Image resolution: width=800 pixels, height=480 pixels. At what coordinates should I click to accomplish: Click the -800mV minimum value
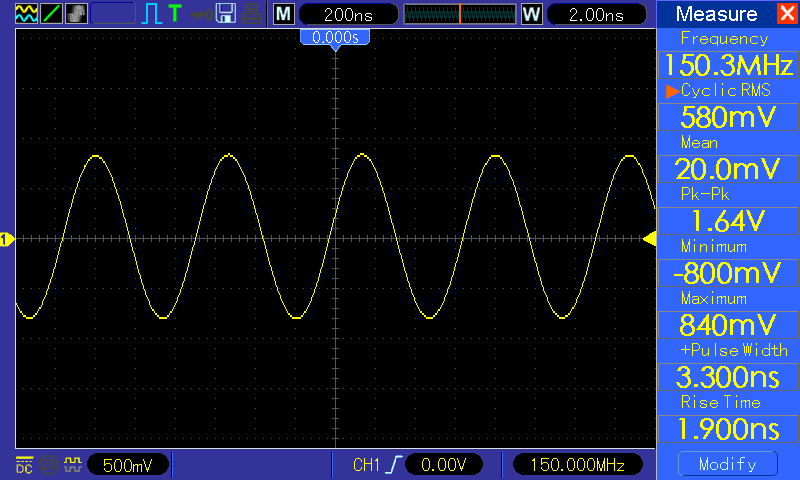728,273
